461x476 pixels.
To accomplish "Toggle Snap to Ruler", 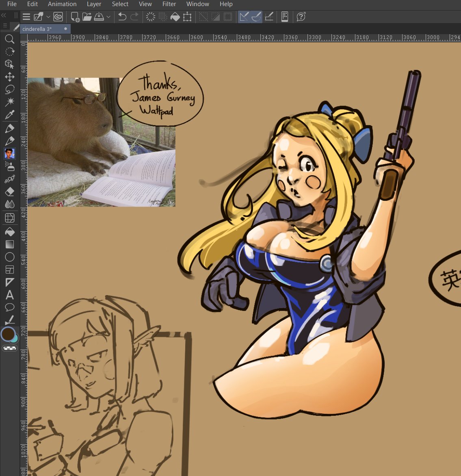I will pyautogui.click(x=244, y=17).
